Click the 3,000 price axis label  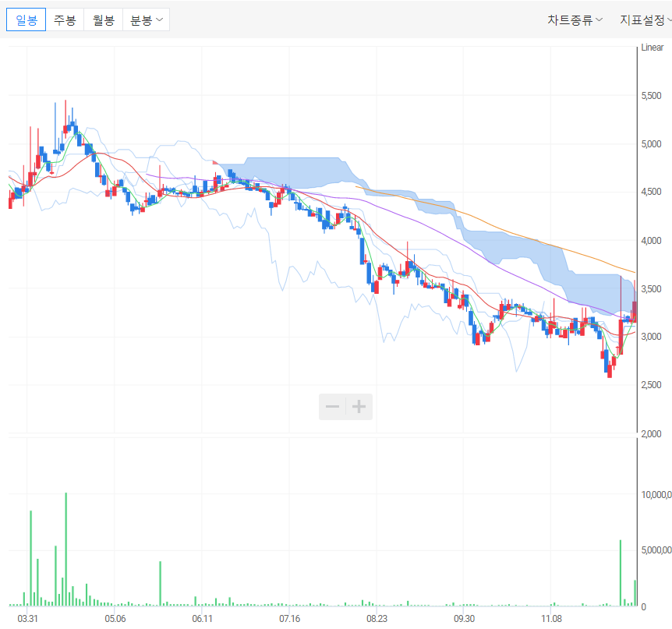(x=652, y=337)
